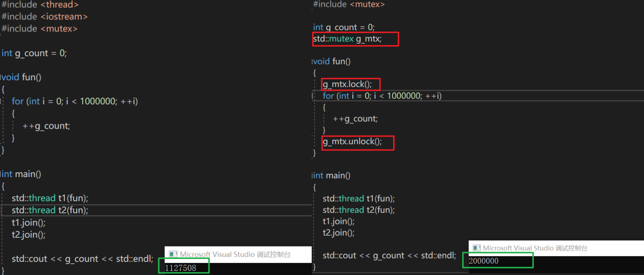This screenshot has height=275, width=644.
Task: Click 'int g_count = 0;' in the right listing
Action: pyautogui.click(x=344, y=27)
